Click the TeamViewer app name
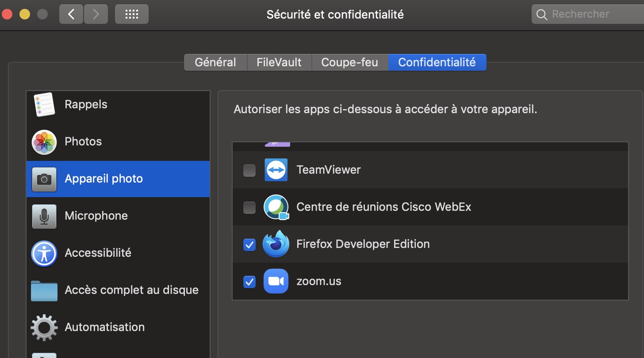The image size is (644, 358). (329, 170)
